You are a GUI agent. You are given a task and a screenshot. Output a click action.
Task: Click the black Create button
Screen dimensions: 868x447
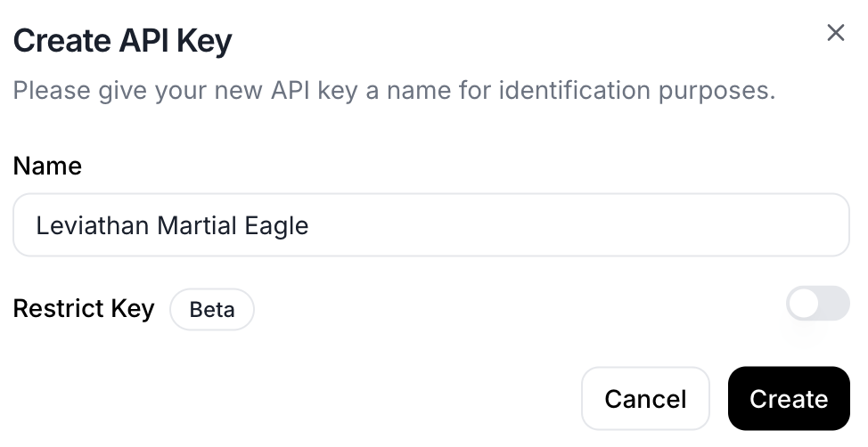click(x=788, y=399)
